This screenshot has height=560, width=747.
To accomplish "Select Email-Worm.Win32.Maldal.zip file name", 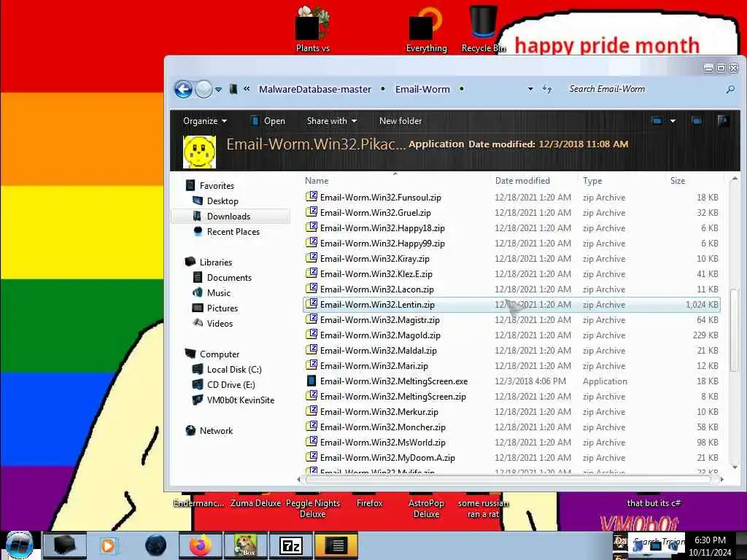I will (379, 351).
